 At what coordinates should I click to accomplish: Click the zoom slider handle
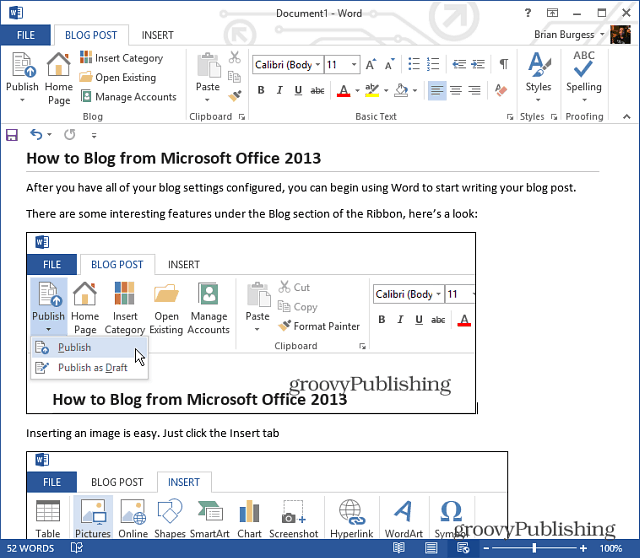(x=534, y=548)
